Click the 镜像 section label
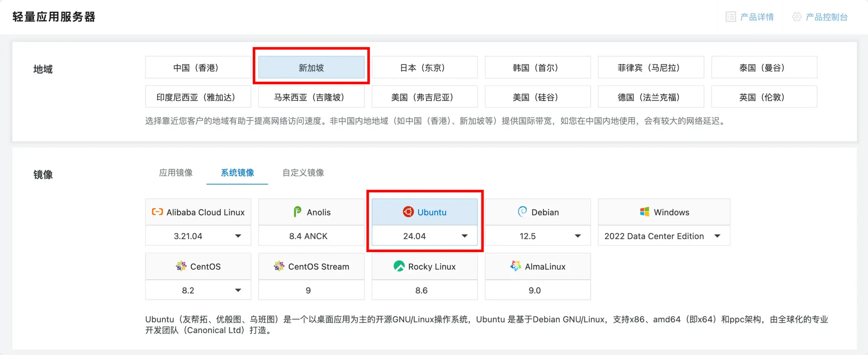 point(43,174)
